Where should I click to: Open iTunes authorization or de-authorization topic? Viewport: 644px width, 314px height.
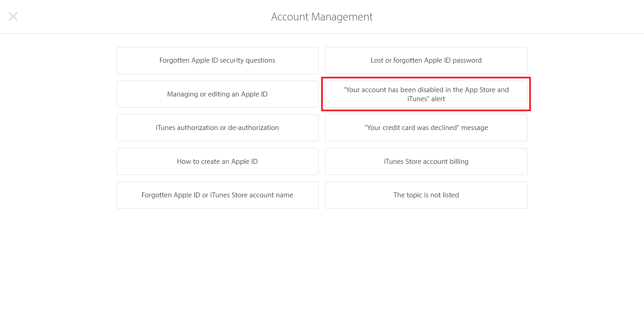[x=217, y=128]
